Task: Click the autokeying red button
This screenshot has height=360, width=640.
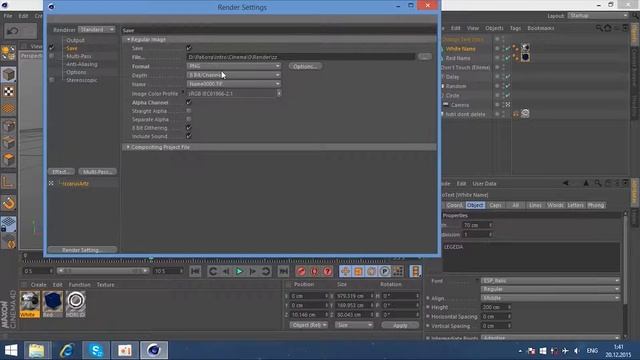Action: click(x=314, y=271)
